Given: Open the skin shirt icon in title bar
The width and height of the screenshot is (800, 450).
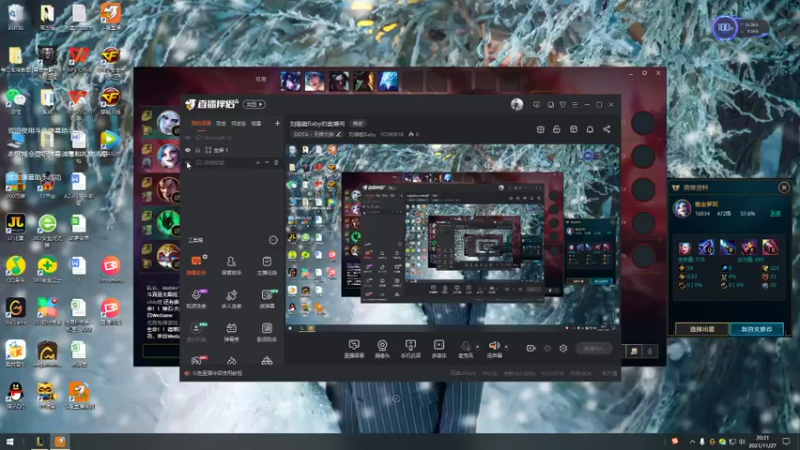Looking at the screenshot, I should [563, 105].
